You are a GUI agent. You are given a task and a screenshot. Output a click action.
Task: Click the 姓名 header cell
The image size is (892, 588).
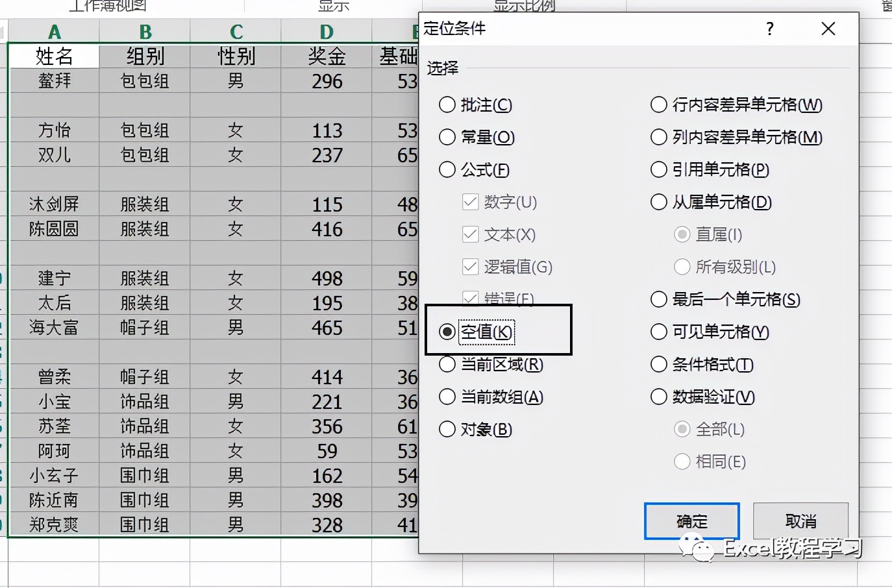[x=54, y=56]
